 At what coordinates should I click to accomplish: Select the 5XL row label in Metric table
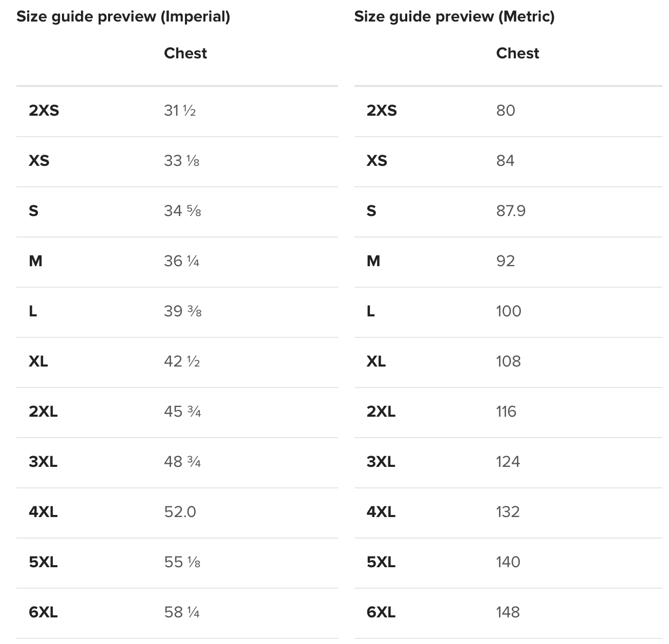click(381, 562)
